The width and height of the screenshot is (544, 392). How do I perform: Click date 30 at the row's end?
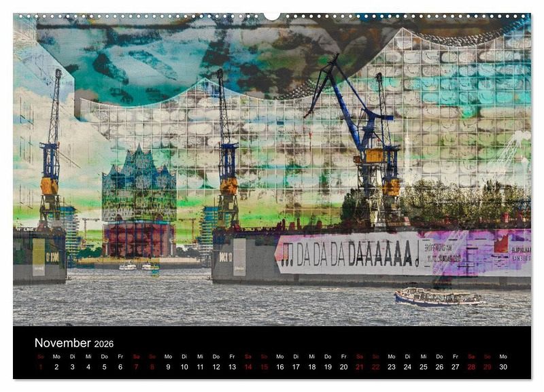point(503,367)
